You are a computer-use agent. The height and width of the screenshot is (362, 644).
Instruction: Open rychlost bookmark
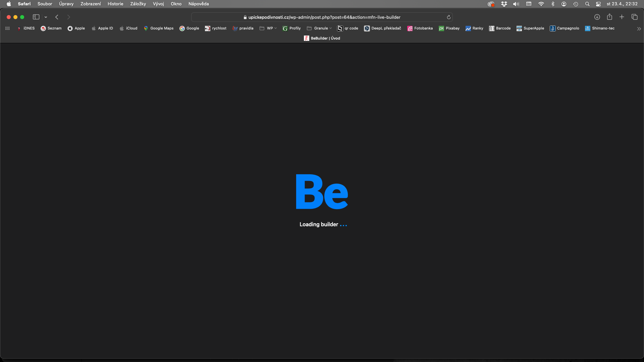(216, 28)
